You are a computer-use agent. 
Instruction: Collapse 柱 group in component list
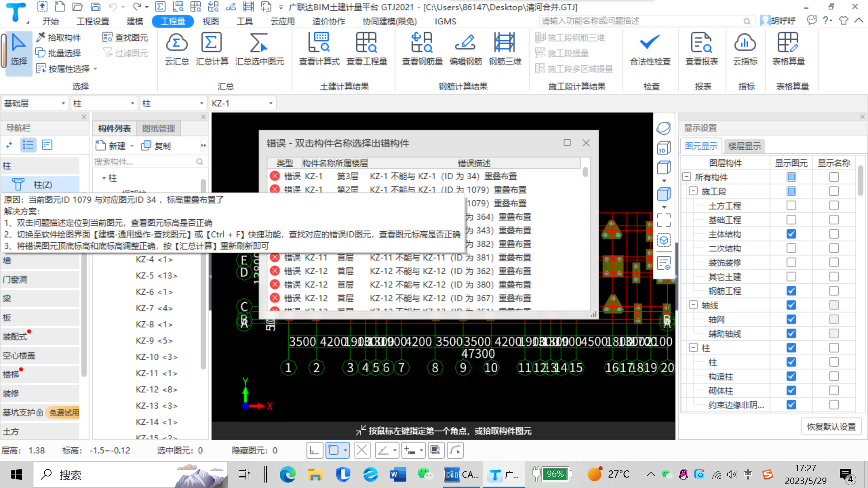(x=104, y=178)
